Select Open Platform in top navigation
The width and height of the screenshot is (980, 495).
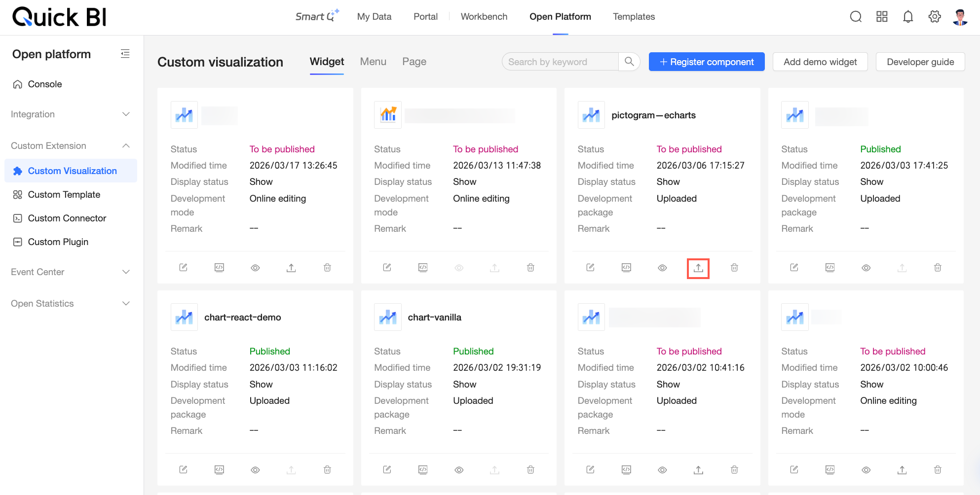[560, 17]
